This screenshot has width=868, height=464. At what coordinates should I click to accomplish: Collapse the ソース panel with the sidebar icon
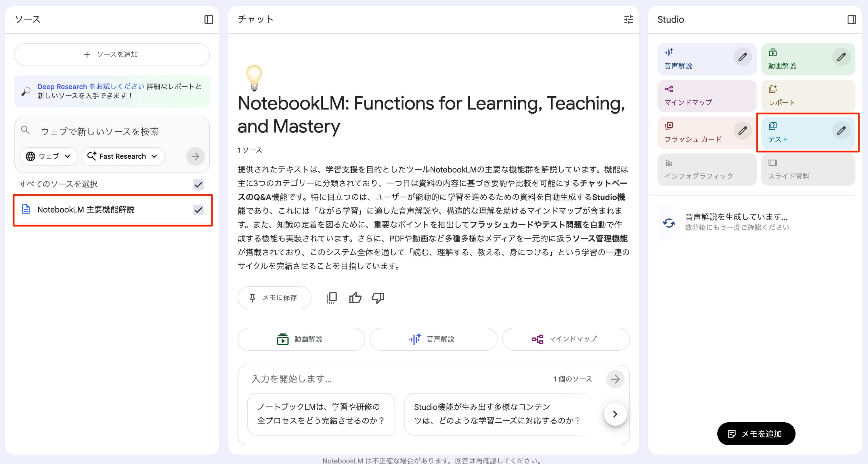[208, 19]
